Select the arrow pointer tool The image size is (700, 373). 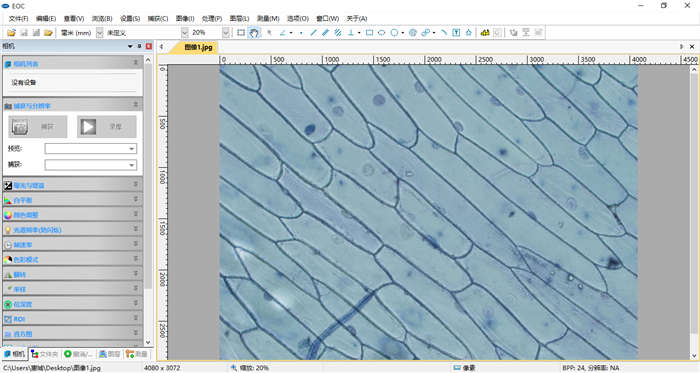coord(269,33)
